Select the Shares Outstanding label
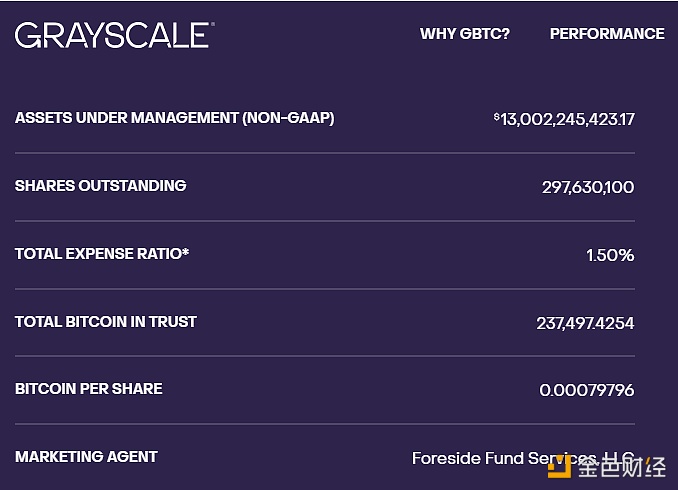Viewport: 678px width, 490px height. pos(101,186)
